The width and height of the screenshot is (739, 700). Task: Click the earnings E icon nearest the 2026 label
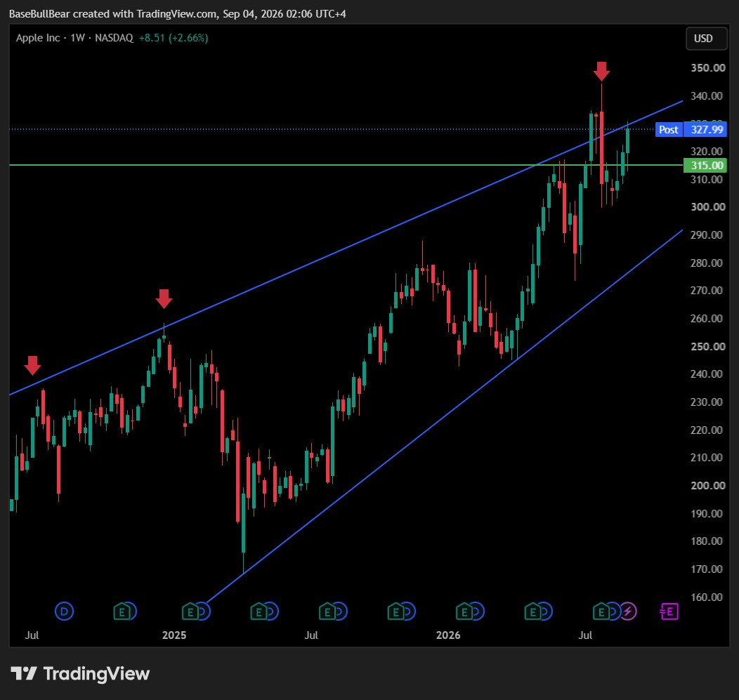tap(464, 612)
